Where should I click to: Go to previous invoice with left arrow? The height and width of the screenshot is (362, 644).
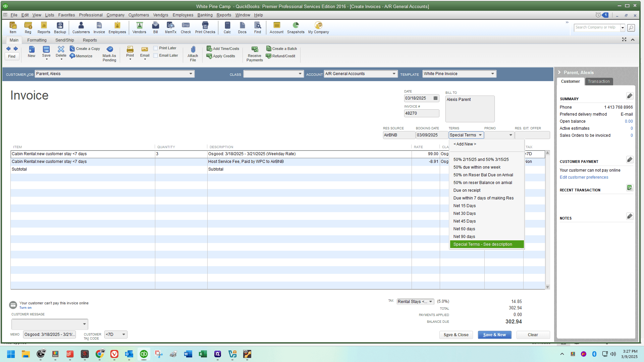(x=8, y=49)
